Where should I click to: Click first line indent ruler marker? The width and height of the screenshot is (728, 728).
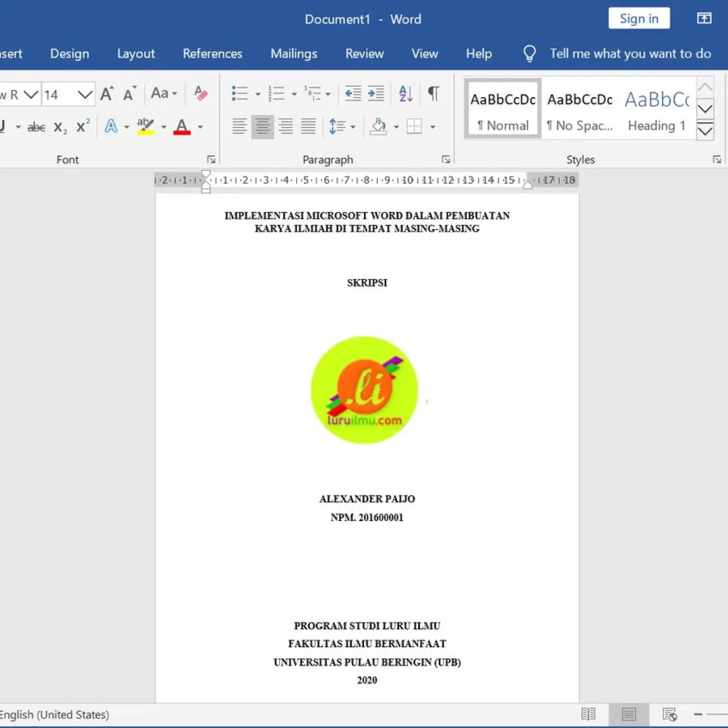(x=206, y=175)
